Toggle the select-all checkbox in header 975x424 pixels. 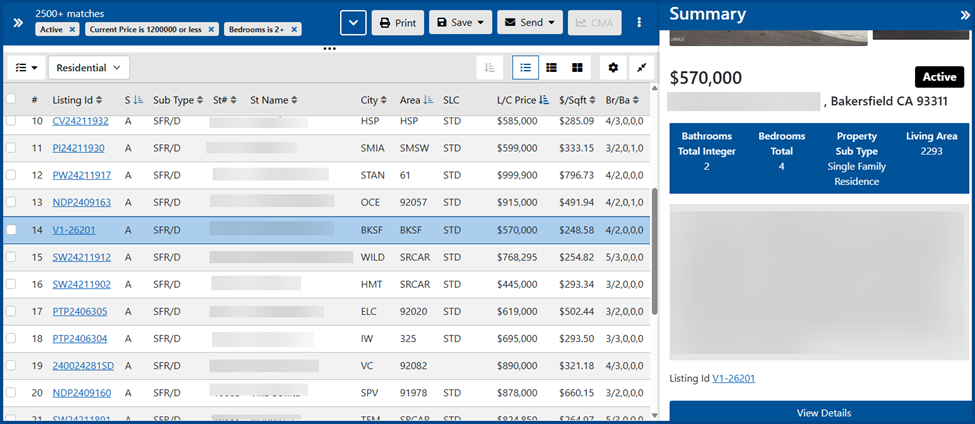coord(11,99)
